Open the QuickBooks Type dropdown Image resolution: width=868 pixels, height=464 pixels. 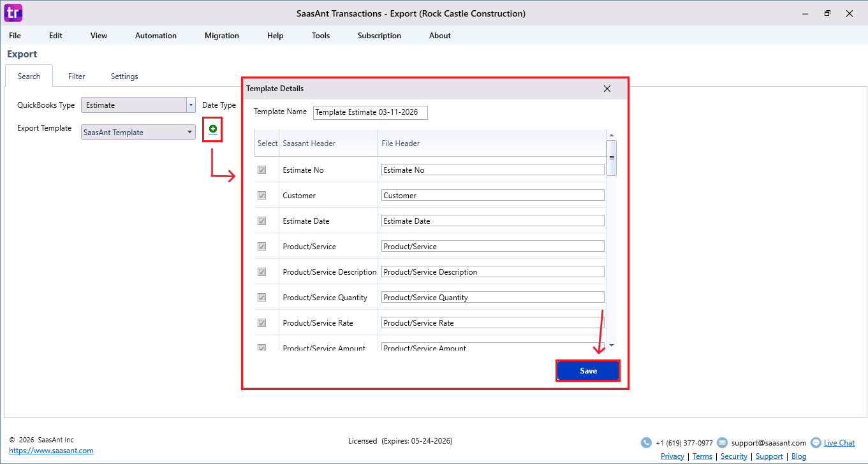(x=190, y=105)
